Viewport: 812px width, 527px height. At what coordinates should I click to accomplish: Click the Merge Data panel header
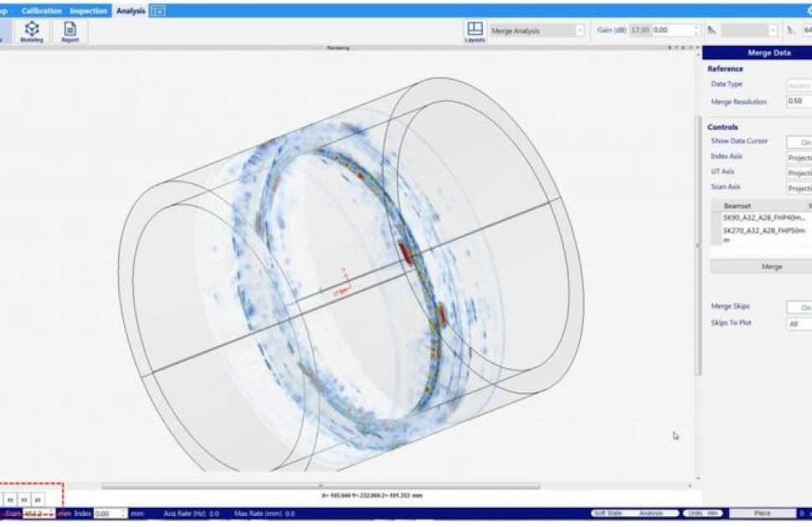[757, 53]
